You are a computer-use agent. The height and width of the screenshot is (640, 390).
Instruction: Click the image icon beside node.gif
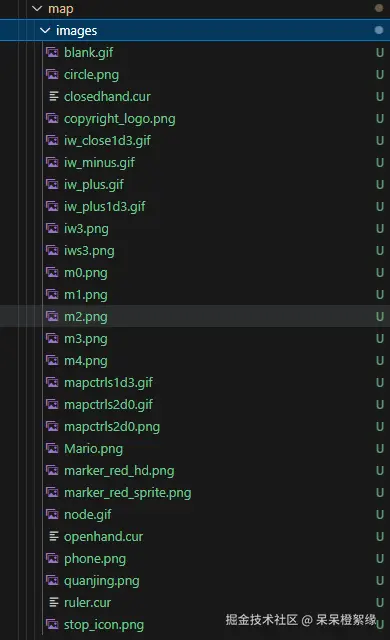(52, 515)
